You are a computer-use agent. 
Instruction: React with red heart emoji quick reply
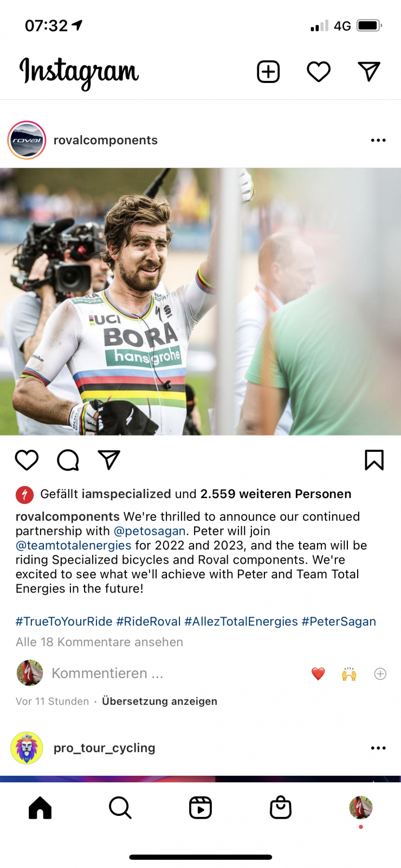pyautogui.click(x=318, y=674)
